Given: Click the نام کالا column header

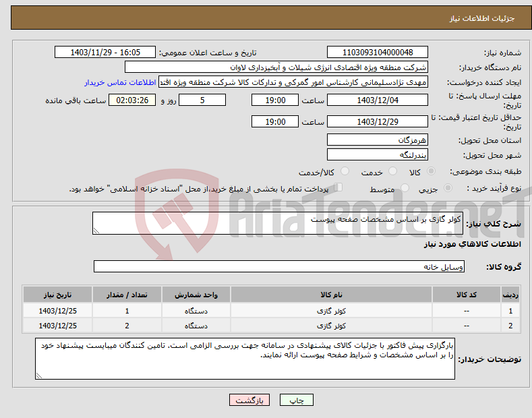Looking at the screenshot, I should (x=331, y=295).
